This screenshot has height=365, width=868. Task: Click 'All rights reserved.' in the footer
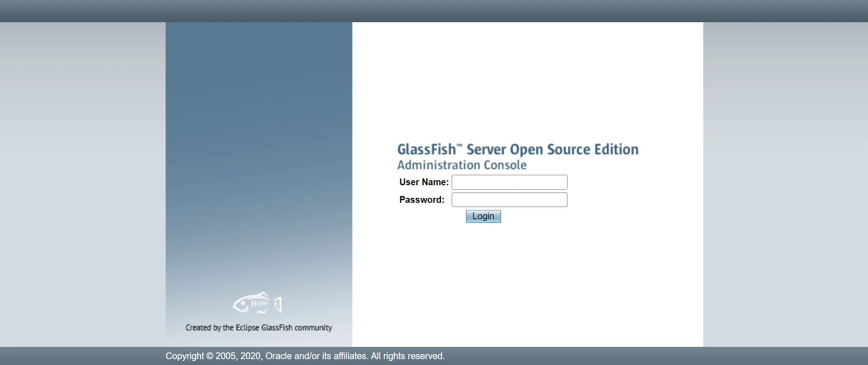[408, 356]
